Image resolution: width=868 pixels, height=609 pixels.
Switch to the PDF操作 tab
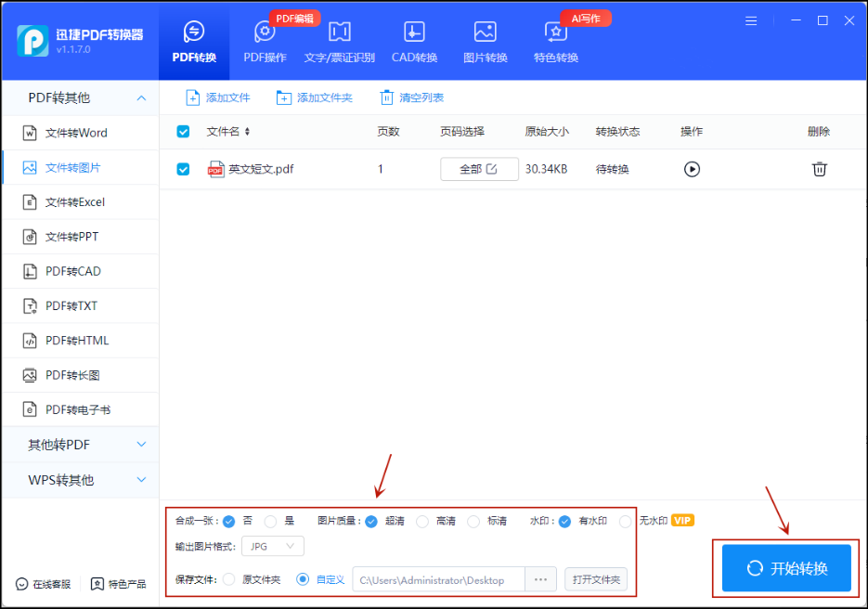tap(266, 42)
